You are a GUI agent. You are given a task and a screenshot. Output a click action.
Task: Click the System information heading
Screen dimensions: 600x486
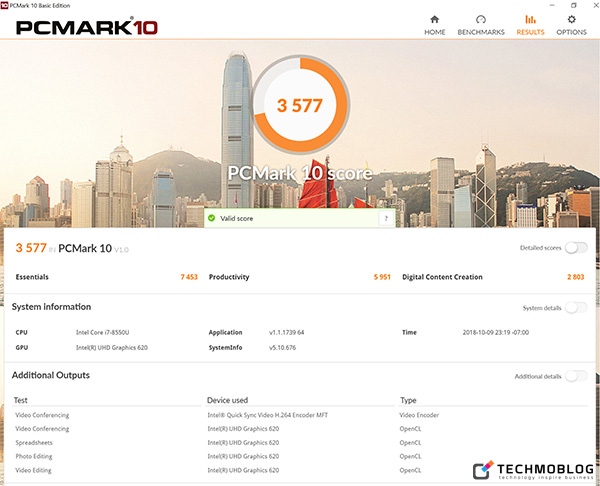[x=51, y=307]
